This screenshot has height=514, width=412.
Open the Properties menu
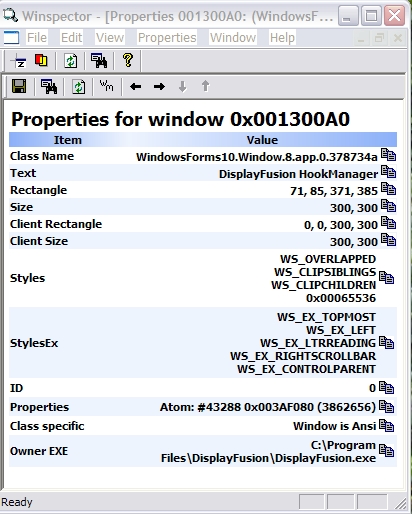167,38
